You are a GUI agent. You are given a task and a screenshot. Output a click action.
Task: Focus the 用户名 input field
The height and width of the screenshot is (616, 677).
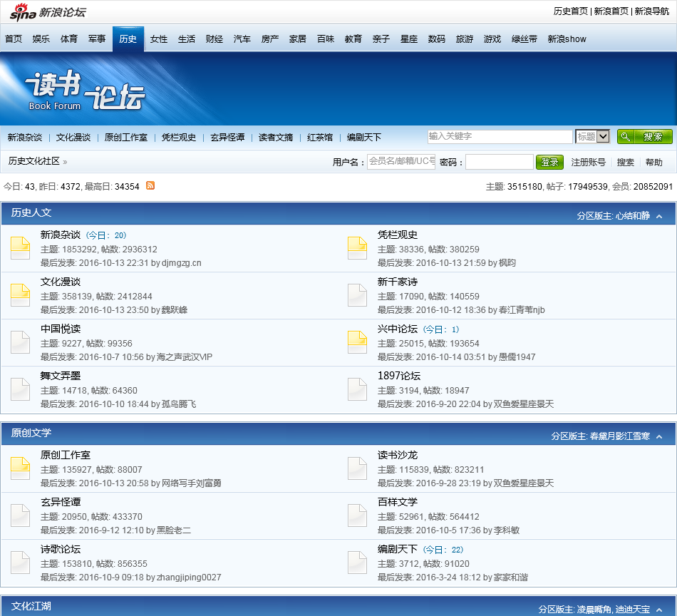pyautogui.click(x=401, y=162)
